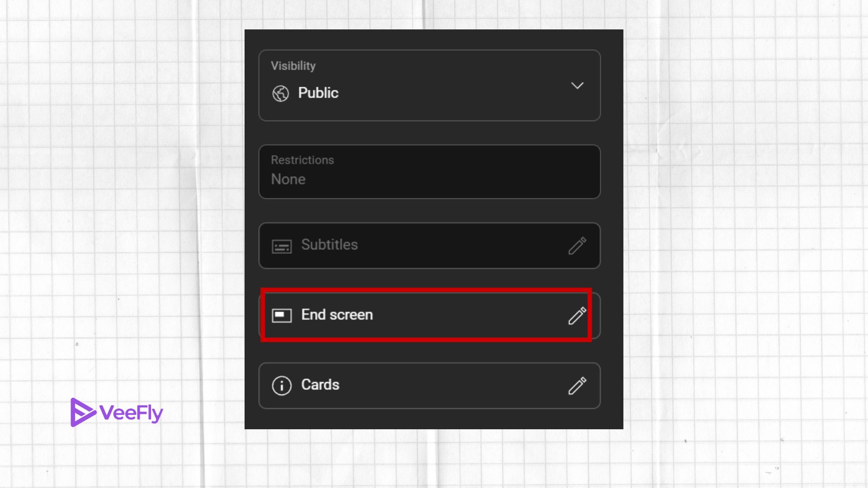
Task: Select the Subtitles panel icon
Action: tap(281, 245)
